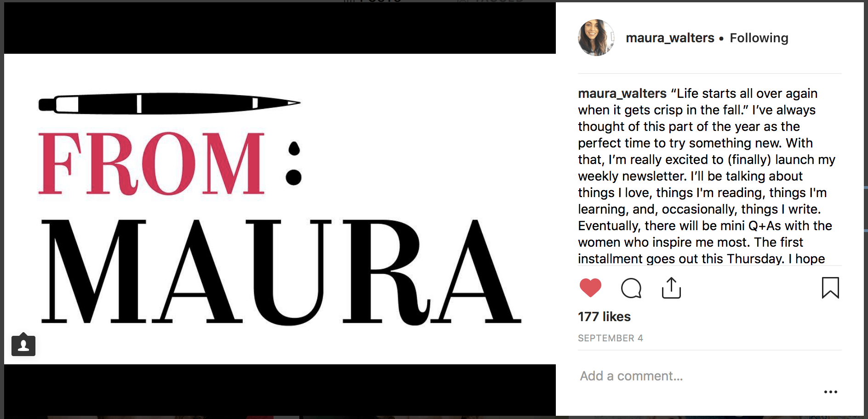
Task: Open the three-dot more options menu
Action: (x=830, y=392)
